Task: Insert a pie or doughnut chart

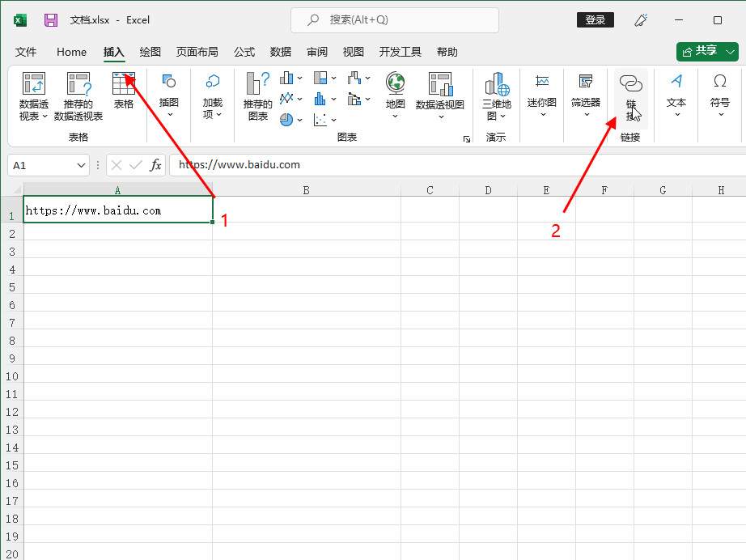Action: pyautogui.click(x=286, y=120)
